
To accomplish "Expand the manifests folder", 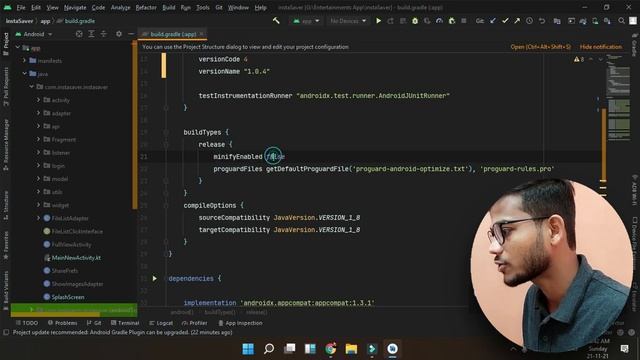I will pyautogui.click(x=24, y=60).
